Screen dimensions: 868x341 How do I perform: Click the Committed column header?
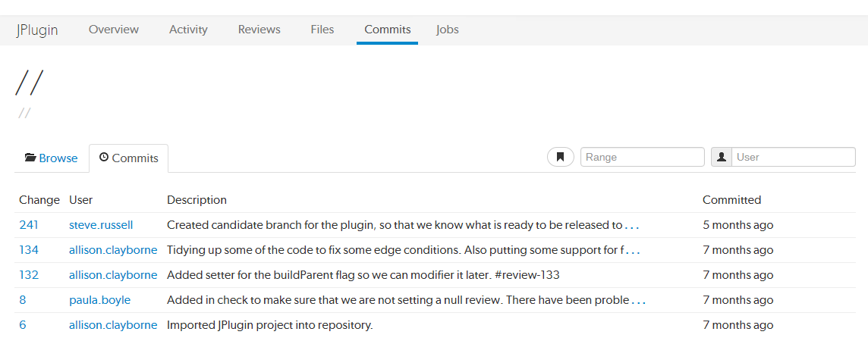tap(732, 199)
